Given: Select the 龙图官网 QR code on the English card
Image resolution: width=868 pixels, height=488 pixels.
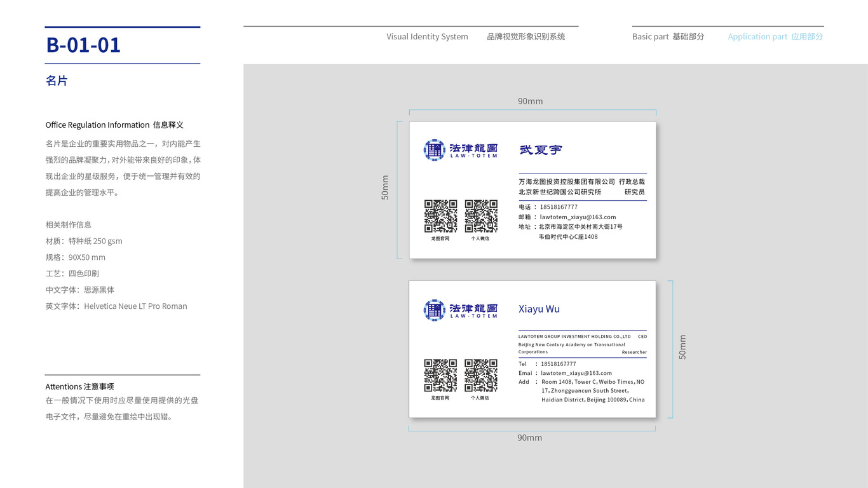Looking at the screenshot, I should [440, 376].
